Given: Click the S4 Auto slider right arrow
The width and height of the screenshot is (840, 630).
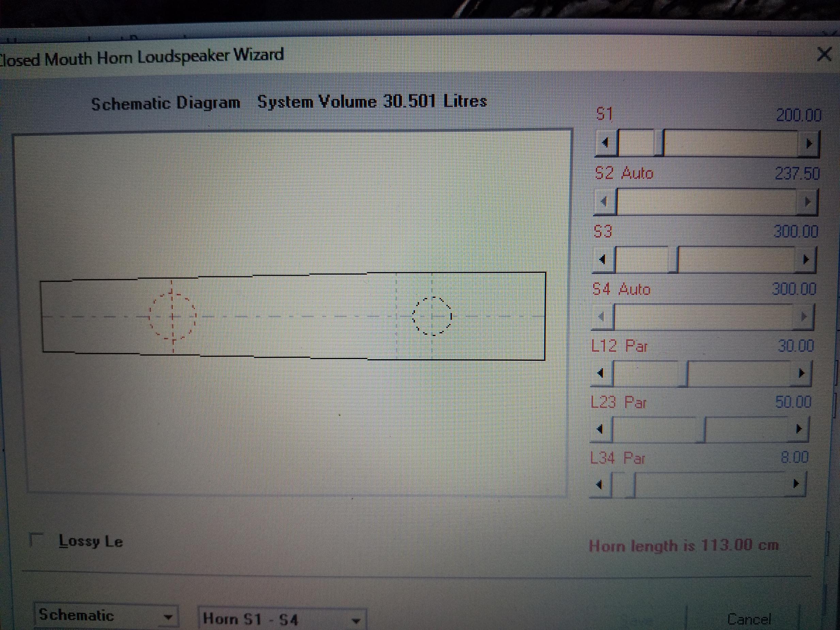Looking at the screenshot, I should 803,316.
